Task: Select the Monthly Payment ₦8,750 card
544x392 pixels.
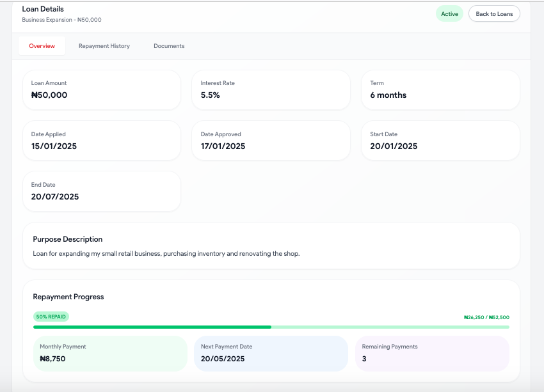Action: (110, 354)
